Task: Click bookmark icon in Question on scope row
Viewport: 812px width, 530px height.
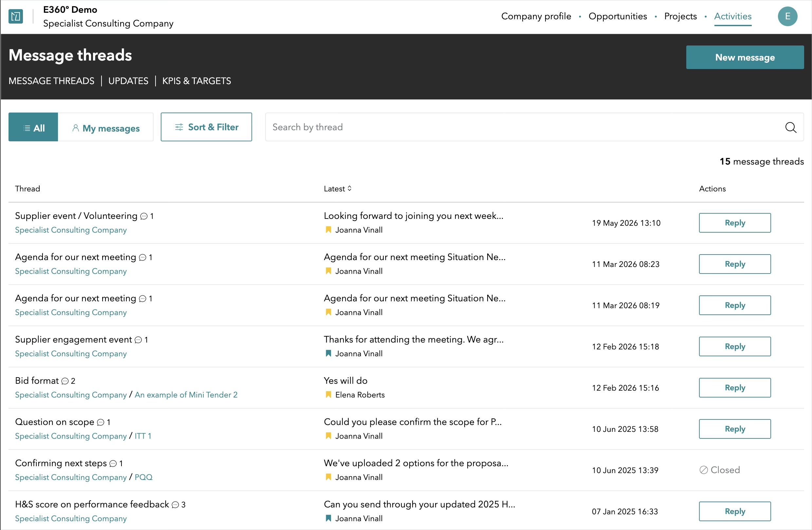Action: click(328, 436)
